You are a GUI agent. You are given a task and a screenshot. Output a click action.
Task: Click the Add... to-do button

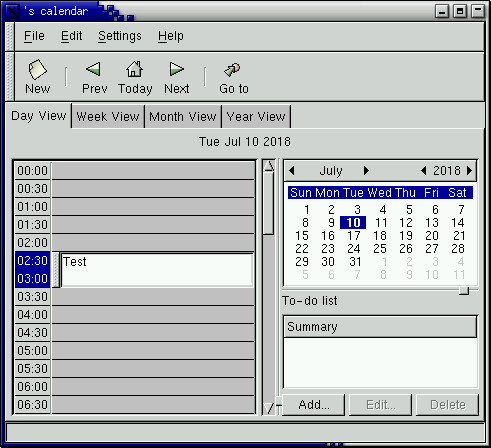click(x=314, y=405)
